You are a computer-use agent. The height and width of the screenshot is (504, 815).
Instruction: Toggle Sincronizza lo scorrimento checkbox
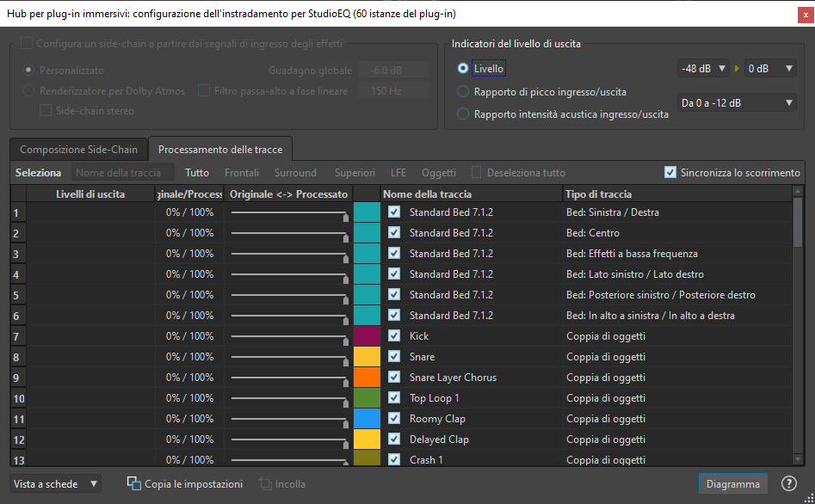point(670,172)
